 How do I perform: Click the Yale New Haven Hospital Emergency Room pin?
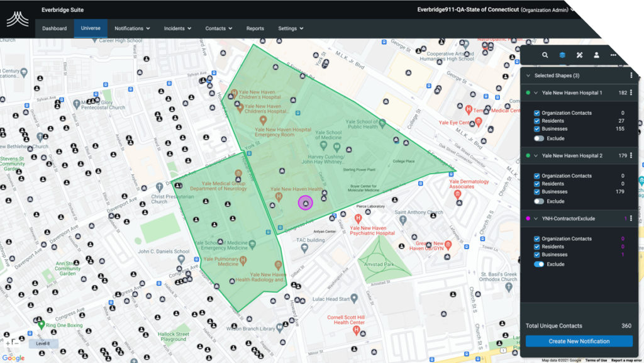264,121
